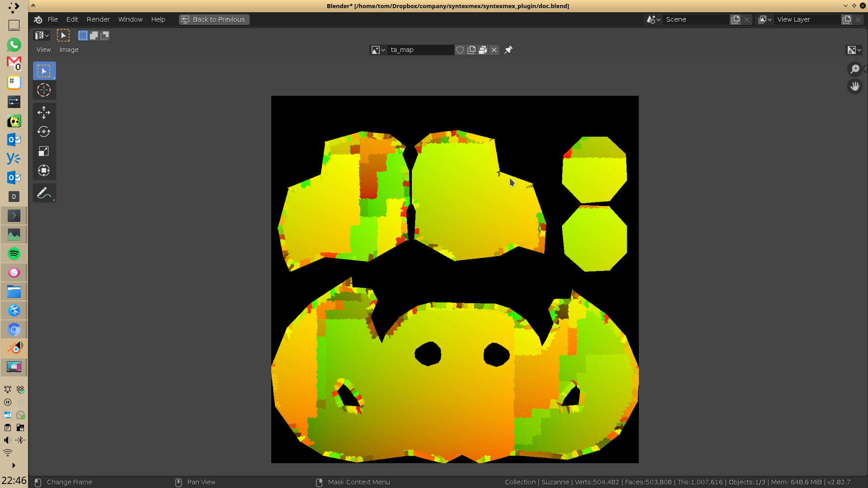Click the Pan View status bar hint
The image size is (868, 488).
201,482
